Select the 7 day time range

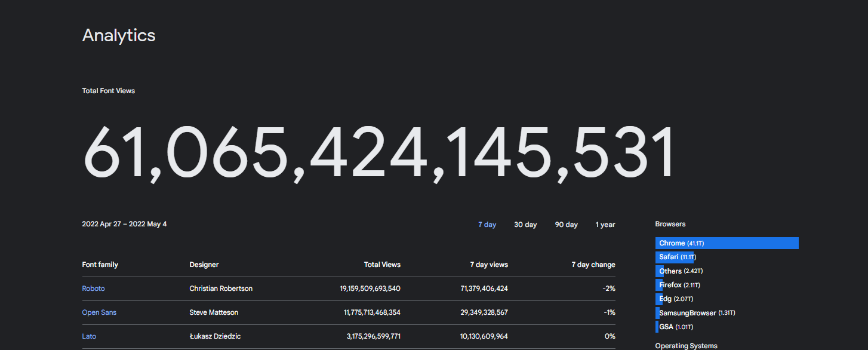(487, 225)
